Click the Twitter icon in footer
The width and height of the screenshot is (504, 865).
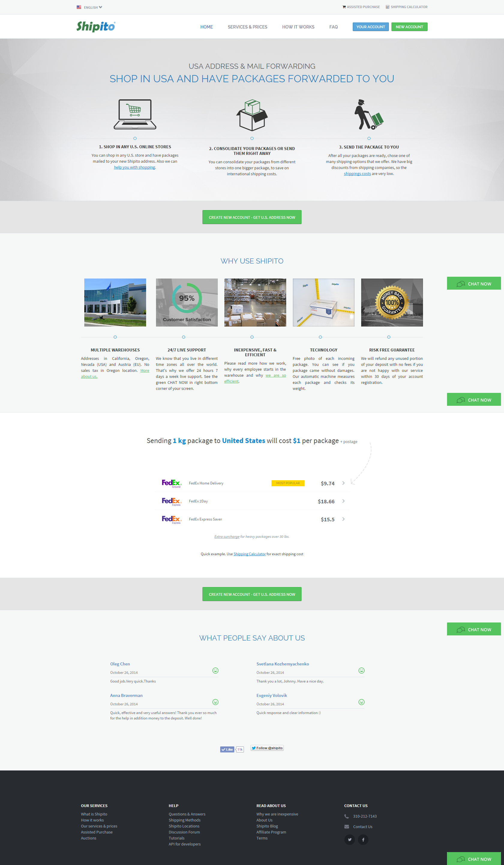click(349, 839)
